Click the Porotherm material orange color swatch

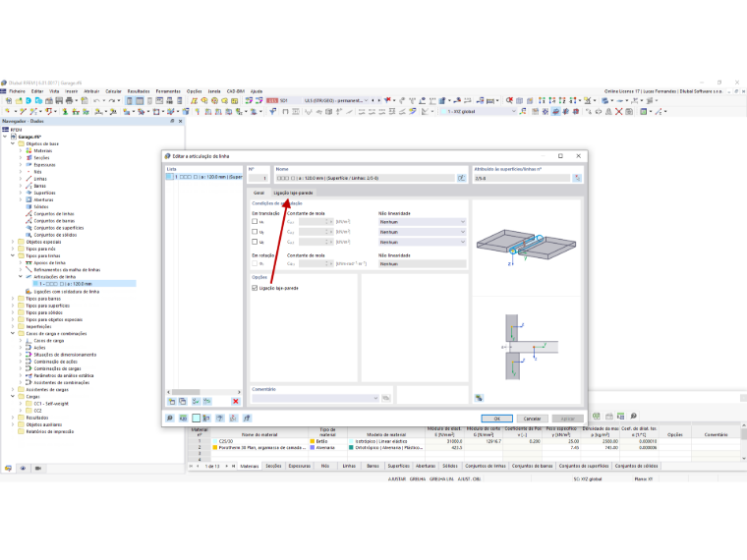[x=215, y=448]
